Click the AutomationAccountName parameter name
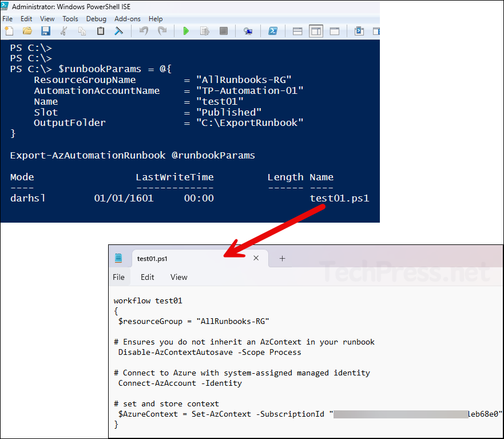 coord(97,90)
